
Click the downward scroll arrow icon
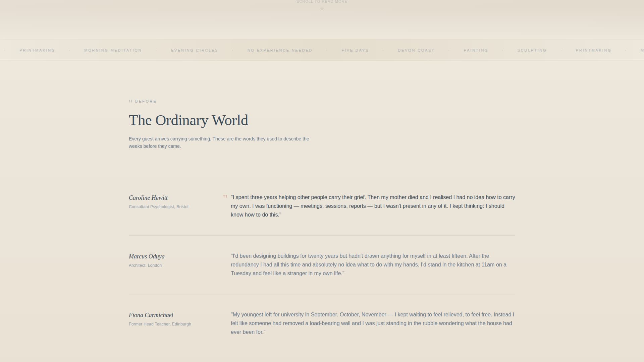tap(322, 8)
